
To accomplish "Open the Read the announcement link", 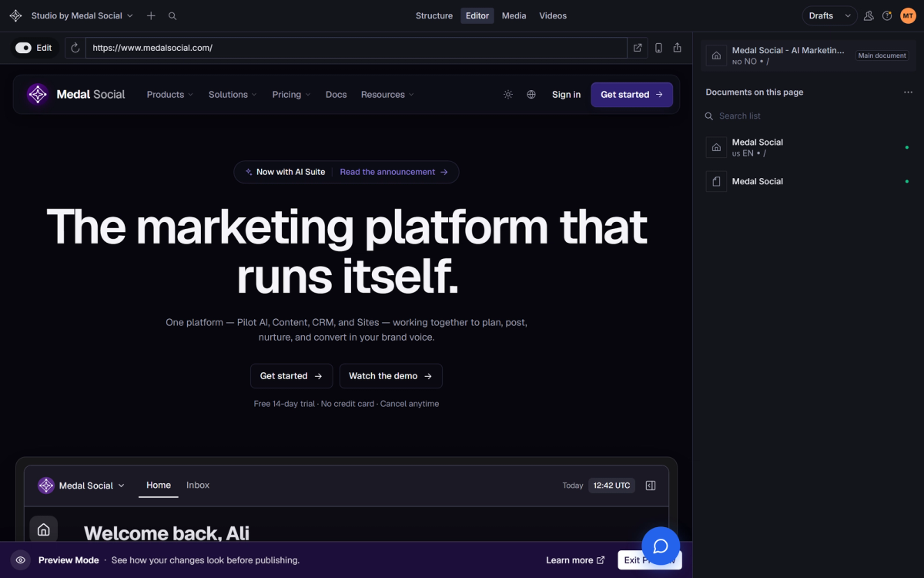I will (x=394, y=172).
